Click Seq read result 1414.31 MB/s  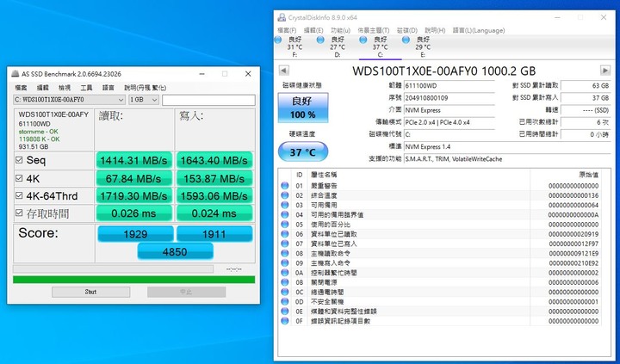(x=133, y=160)
